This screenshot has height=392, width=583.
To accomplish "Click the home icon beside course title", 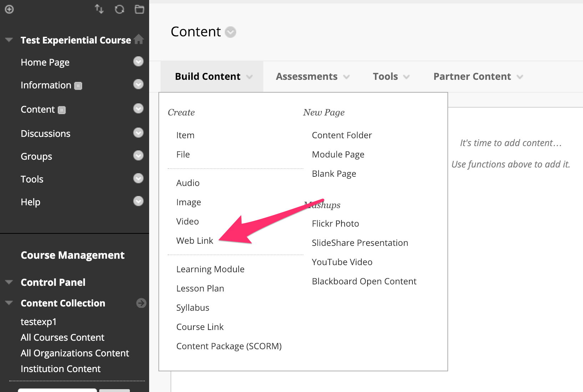I will 139,39.
